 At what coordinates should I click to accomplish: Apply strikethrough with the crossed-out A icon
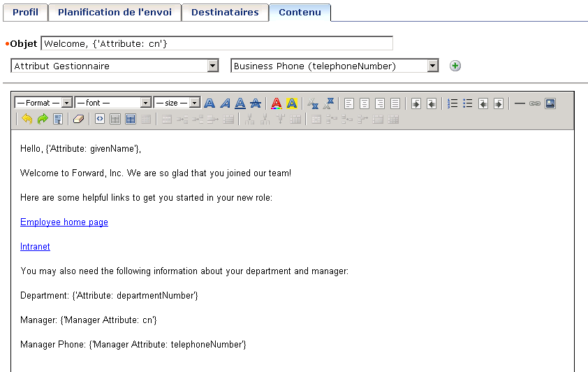click(256, 103)
